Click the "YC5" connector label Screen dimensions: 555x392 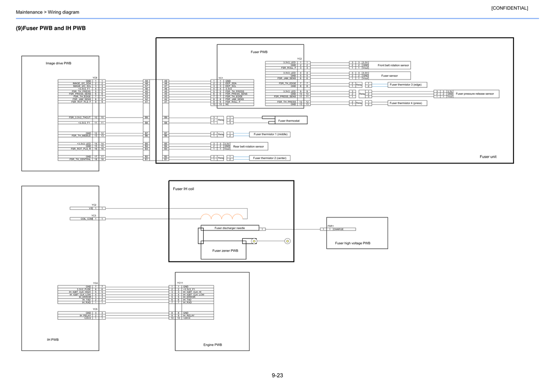pyautogui.click(x=95, y=309)
